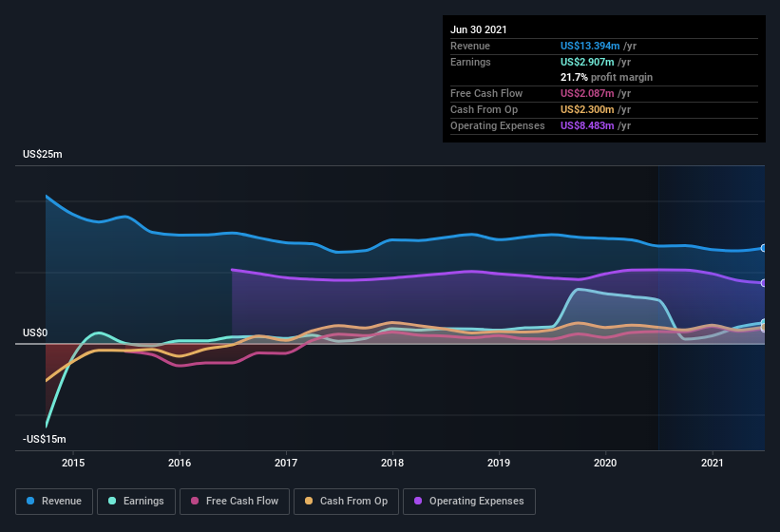Click the 2015 x-axis label

pos(73,463)
